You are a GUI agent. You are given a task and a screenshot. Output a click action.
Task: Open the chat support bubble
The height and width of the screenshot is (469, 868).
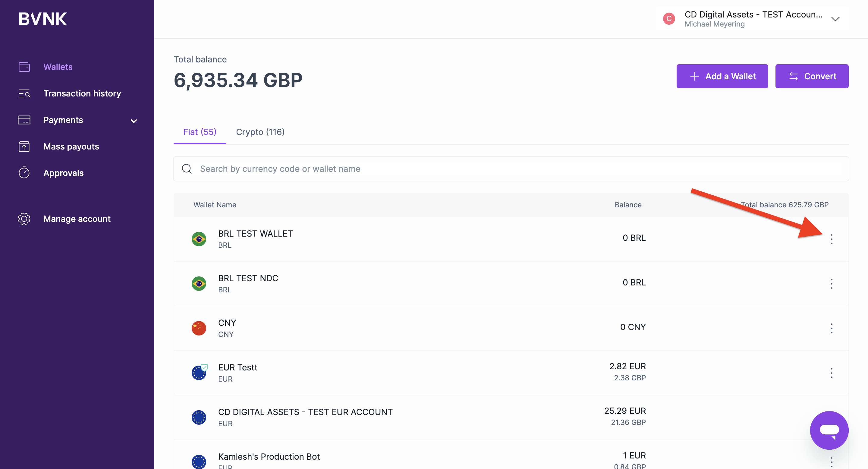click(829, 430)
